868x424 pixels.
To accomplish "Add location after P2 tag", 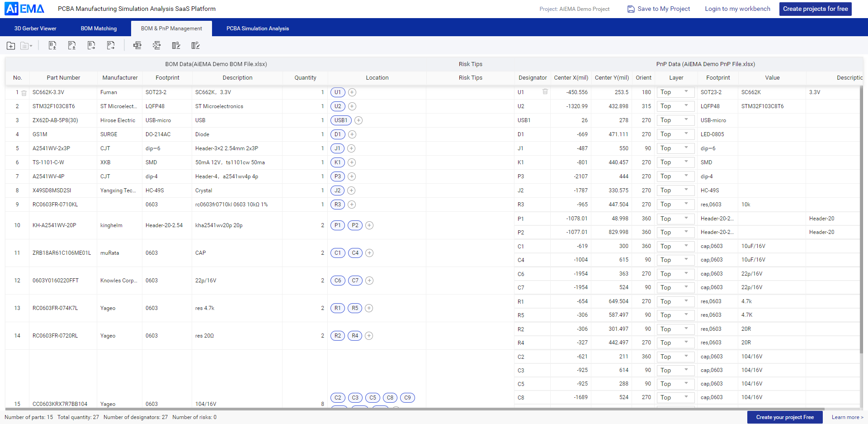I will click(x=369, y=225).
